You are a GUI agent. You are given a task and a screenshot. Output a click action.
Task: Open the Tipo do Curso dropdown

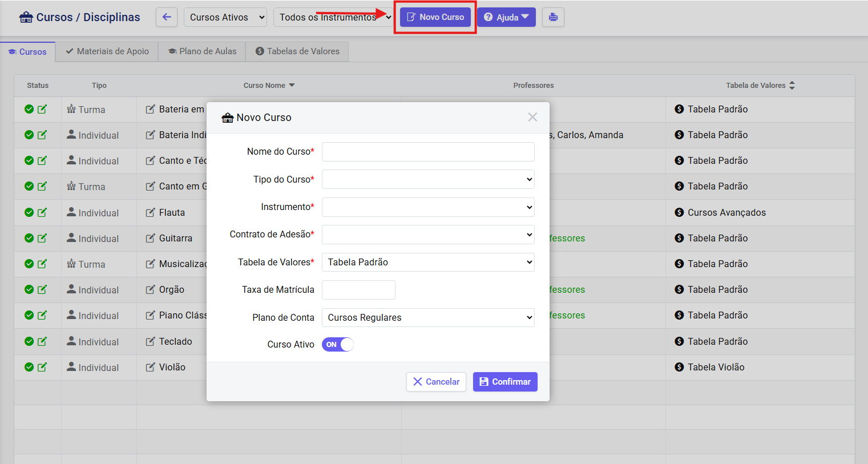(428, 179)
